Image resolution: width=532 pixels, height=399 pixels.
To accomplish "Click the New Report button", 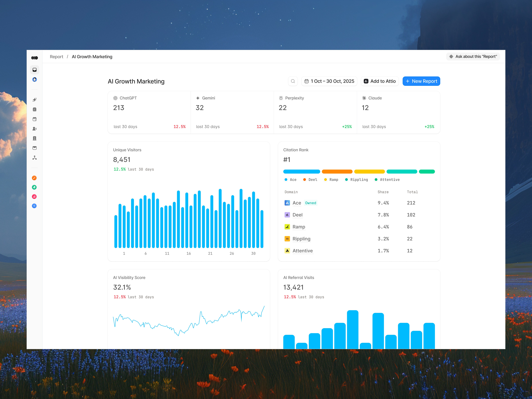I will (x=421, y=81).
